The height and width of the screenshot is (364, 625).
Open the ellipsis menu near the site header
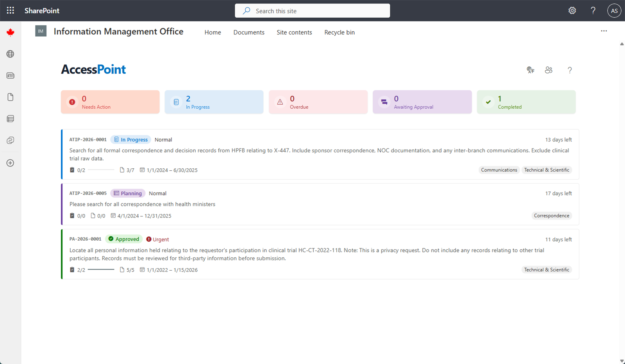[604, 31]
